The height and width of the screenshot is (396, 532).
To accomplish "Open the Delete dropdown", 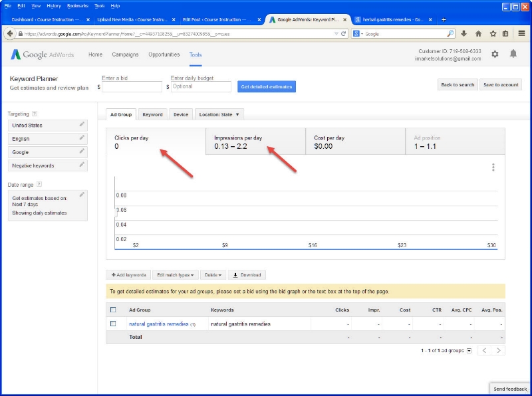I will coord(213,274).
